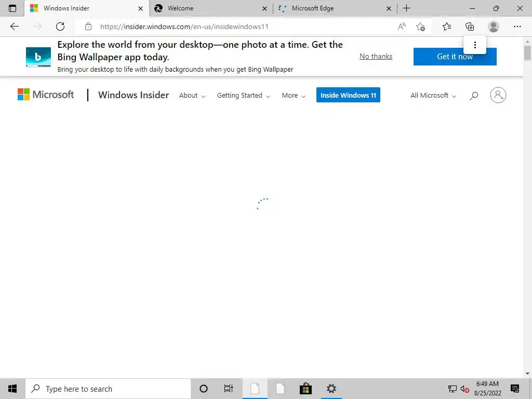Click the page scrollbar thumb
Screen dimensions: 532x399
(527, 54)
